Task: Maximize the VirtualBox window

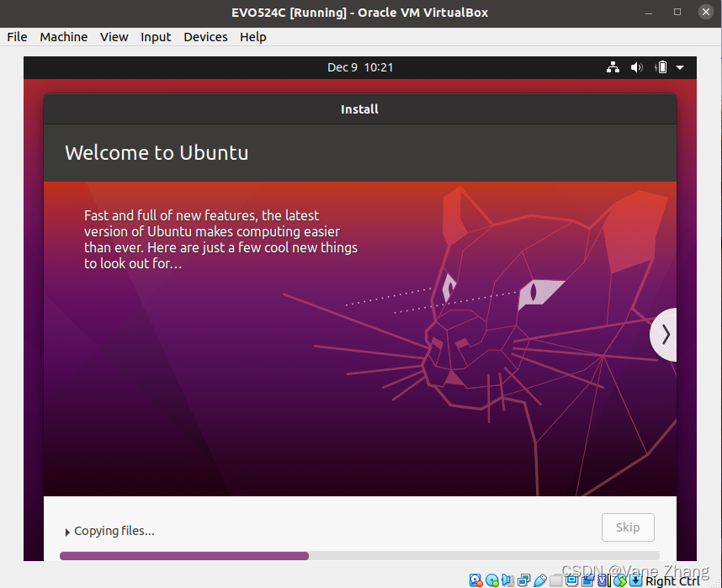Action: 677,12
